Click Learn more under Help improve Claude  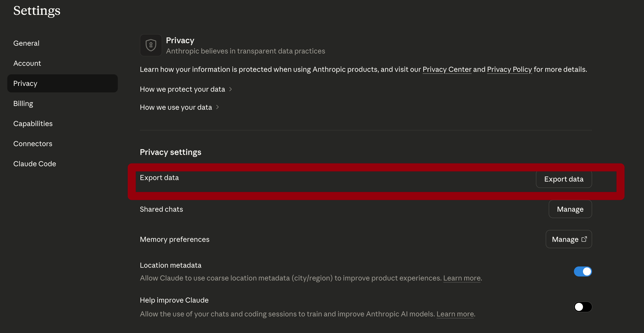click(x=455, y=314)
